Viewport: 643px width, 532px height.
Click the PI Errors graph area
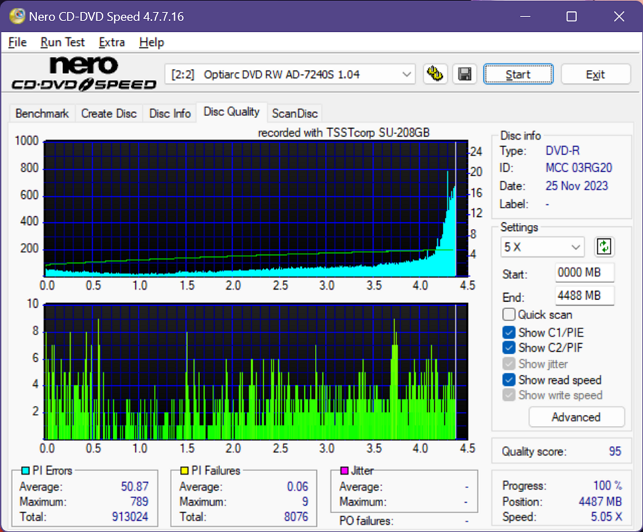256,208
